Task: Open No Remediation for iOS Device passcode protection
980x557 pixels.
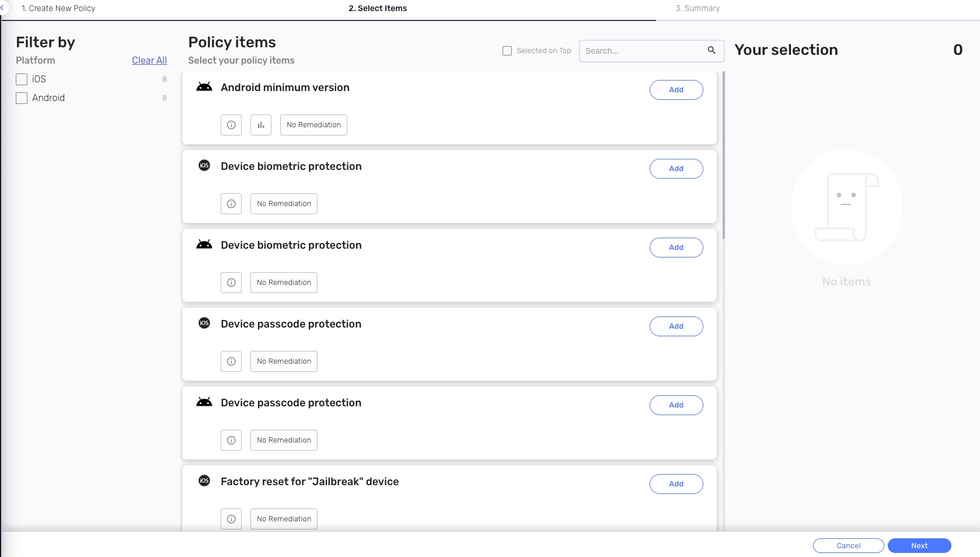Action: point(284,361)
